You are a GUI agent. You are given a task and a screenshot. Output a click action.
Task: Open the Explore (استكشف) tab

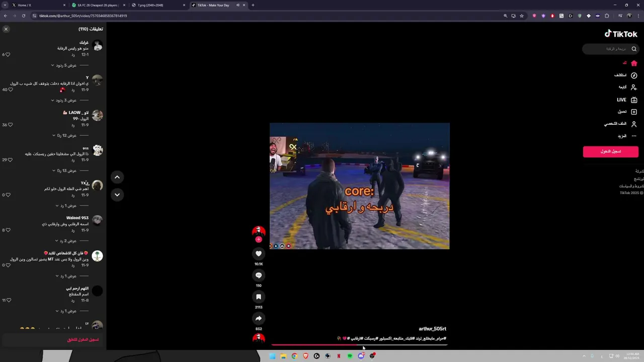pyautogui.click(x=626, y=75)
